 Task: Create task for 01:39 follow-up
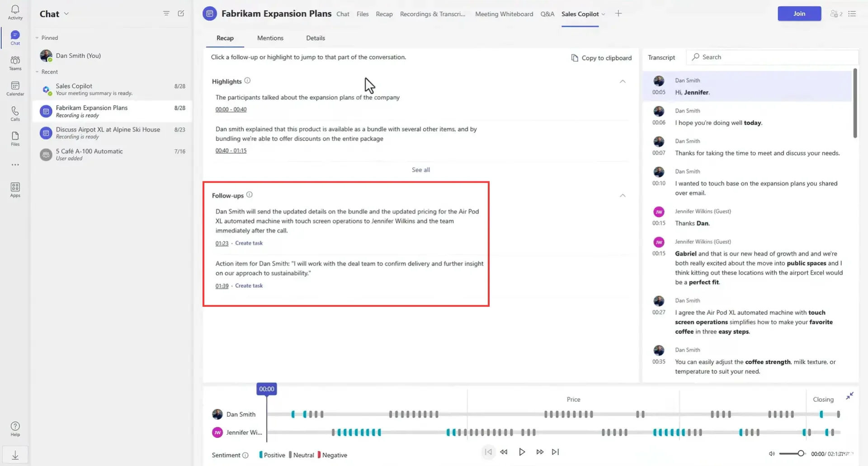click(249, 285)
